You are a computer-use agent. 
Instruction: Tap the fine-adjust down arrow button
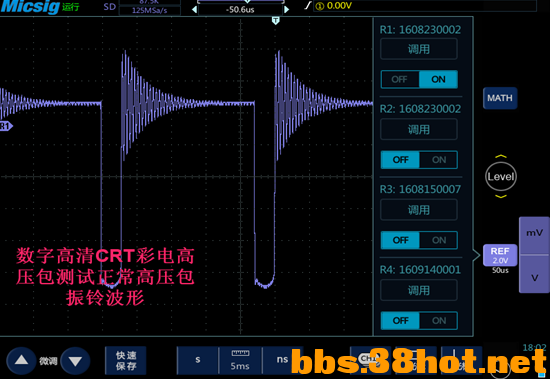point(75,361)
